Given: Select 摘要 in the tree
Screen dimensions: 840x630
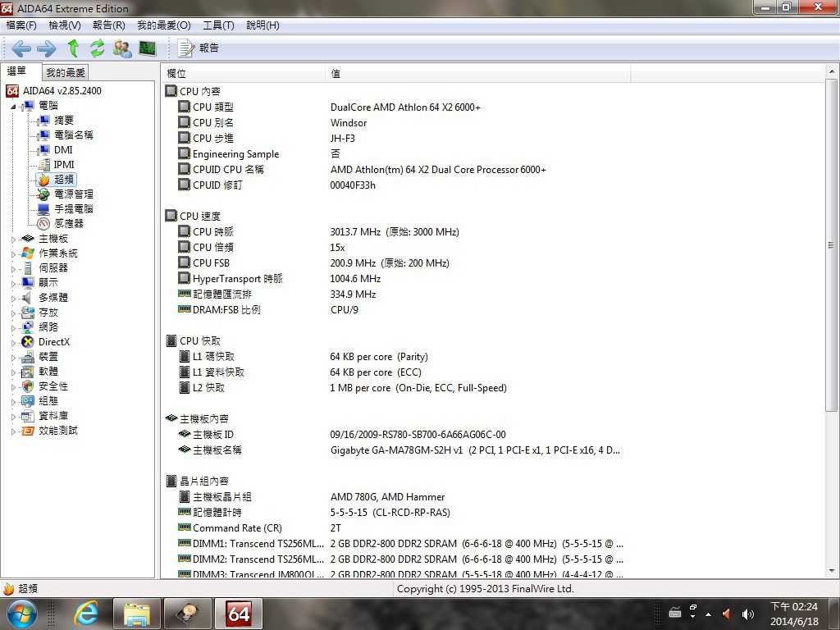Looking at the screenshot, I should (64, 121).
